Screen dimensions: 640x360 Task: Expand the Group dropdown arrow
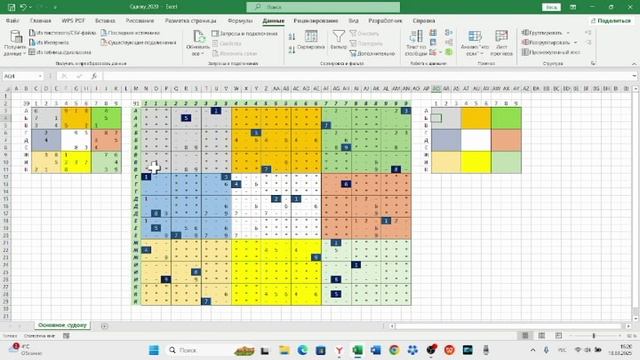(568, 33)
